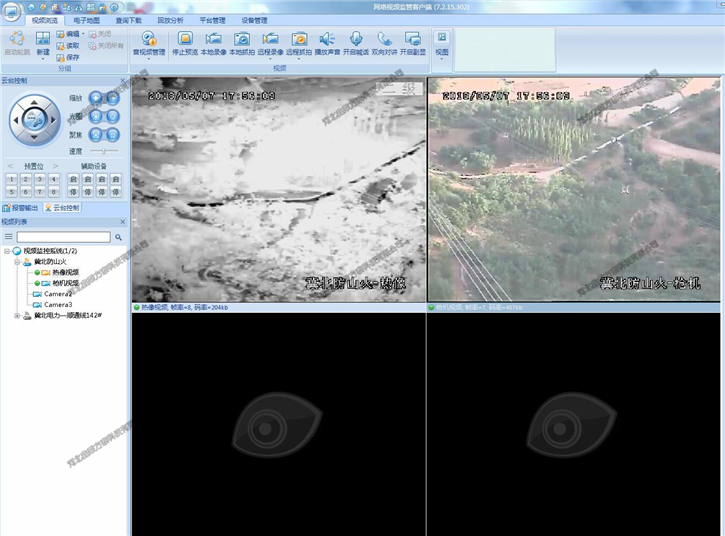This screenshot has height=536, width=725.
Task: Click the 播放声音 play sound icon
Action: point(327,42)
